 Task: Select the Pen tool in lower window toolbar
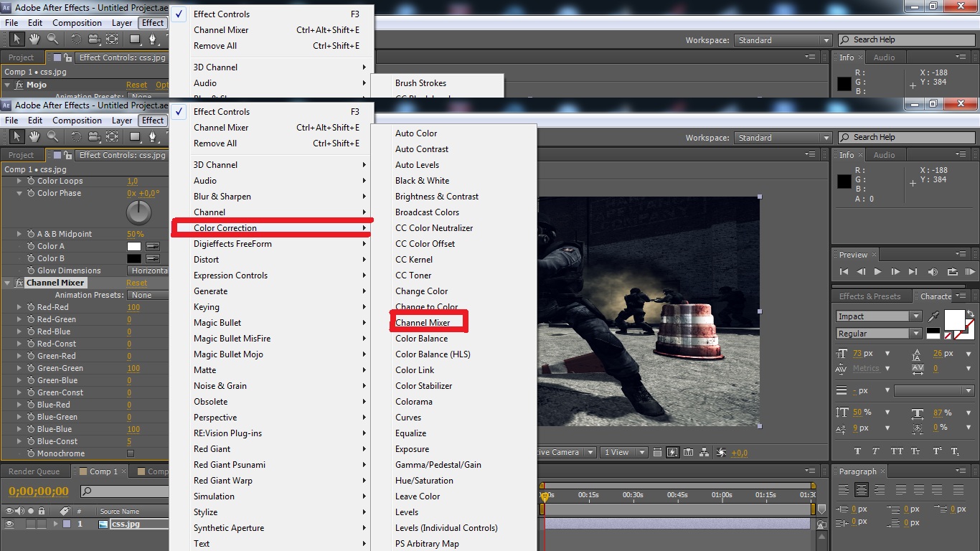point(152,136)
